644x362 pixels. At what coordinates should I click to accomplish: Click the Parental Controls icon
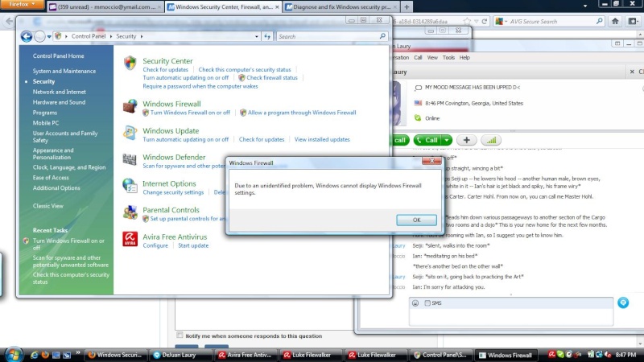tap(130, 212)
